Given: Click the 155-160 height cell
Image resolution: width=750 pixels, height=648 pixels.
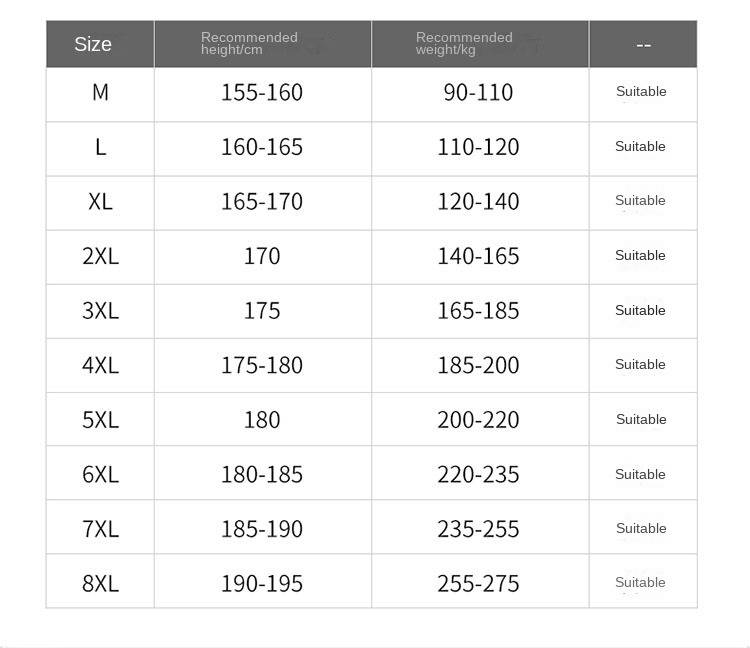Looking at the screenshot, I should tap(262, 92).
